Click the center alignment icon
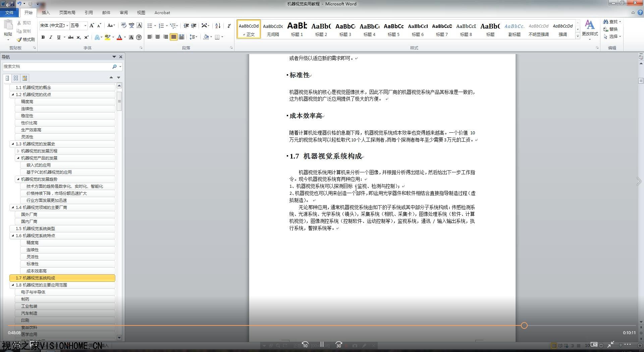This screenshot has width=644, height=352. [158, 37]
